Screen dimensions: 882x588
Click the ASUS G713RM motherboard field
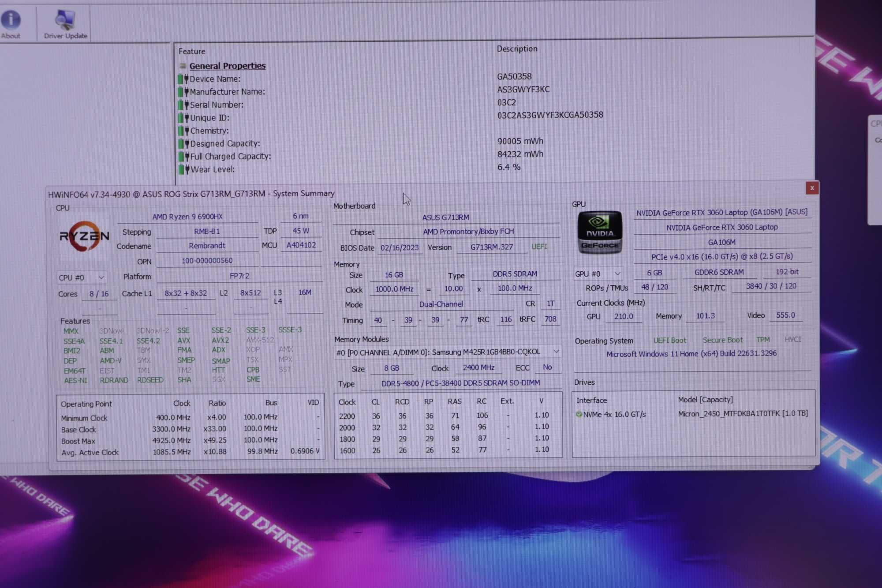(446, 217)
